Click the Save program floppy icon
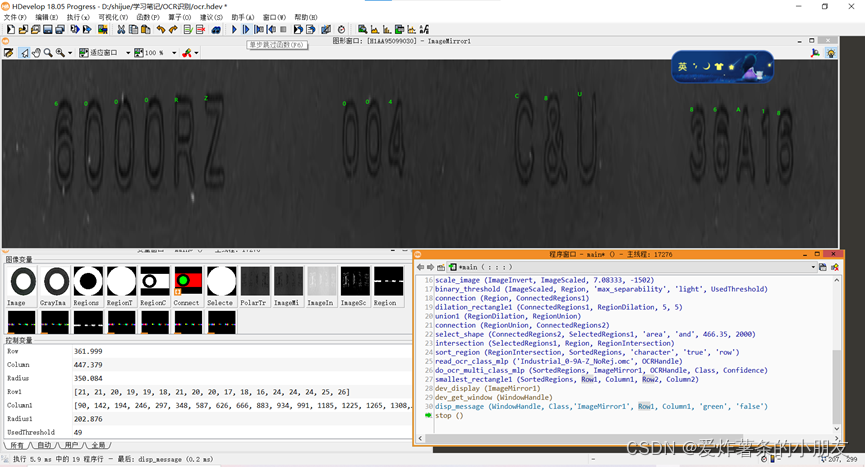The height and width of the screenshot is (467, 865). tap(47, 29)
